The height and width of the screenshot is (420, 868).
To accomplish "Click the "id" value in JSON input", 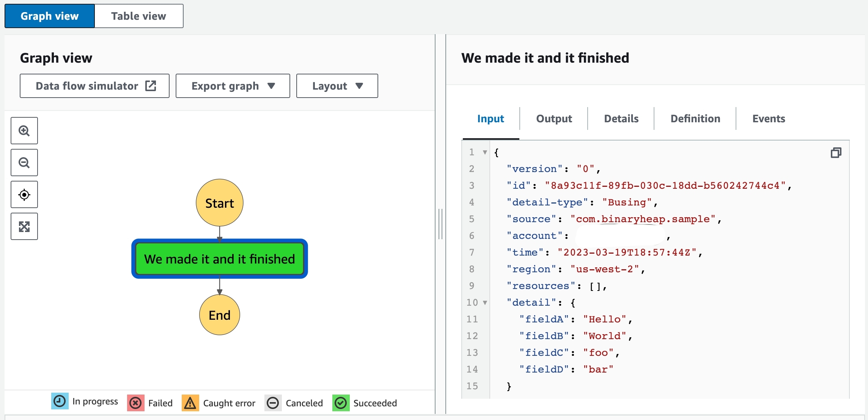I will 665,186.
